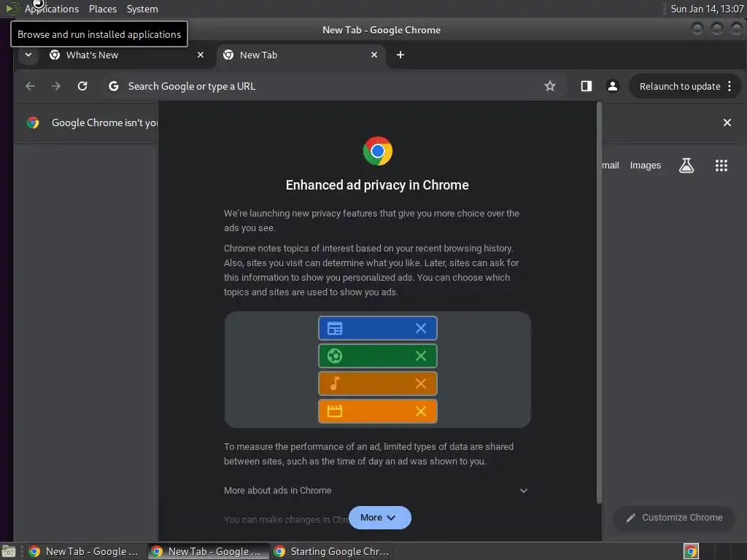Click the Google G icon in address bar
This screenshot has width=747, height=560.
coord(113,86)
